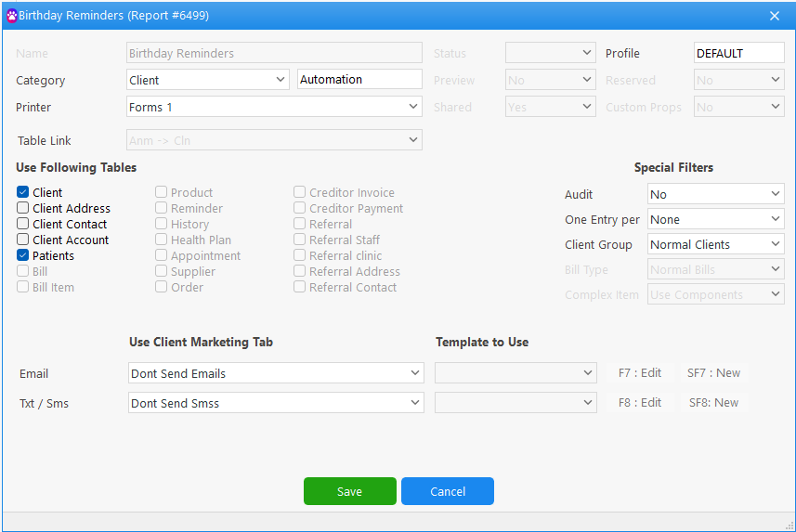Image resolution: width=796 pixels, height=532 pixels.
Task: Click the SF8: New sms template button
Action: click(x=713, y=403)
